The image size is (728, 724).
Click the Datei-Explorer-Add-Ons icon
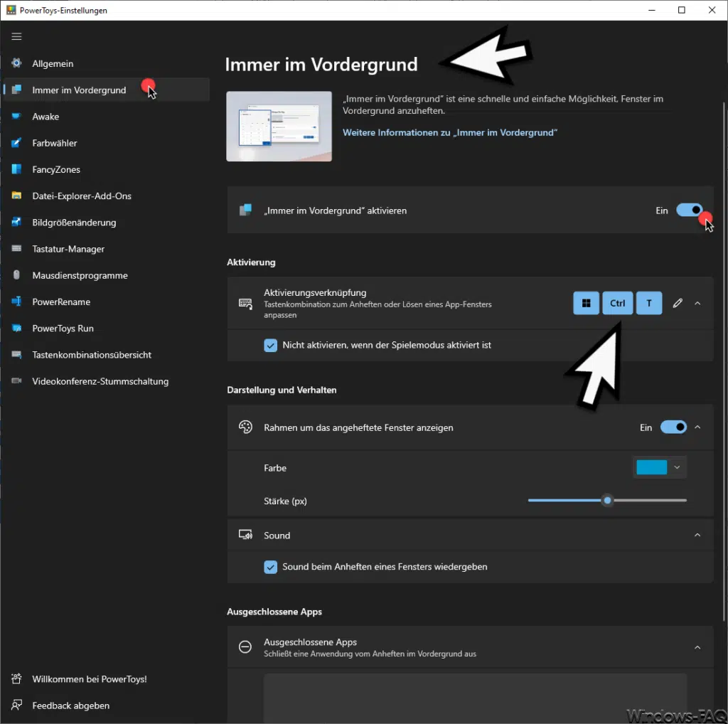click(x=16, y=196)
